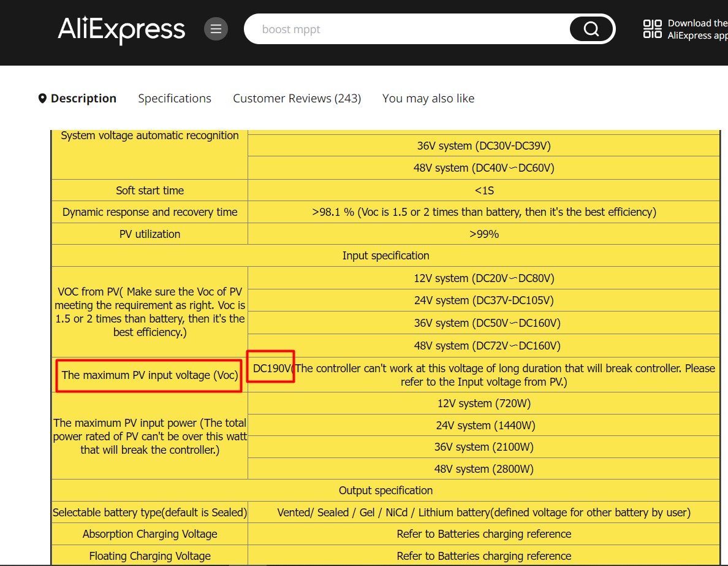
Task: Click the QR code icon
Action: [x=652, y=29]
